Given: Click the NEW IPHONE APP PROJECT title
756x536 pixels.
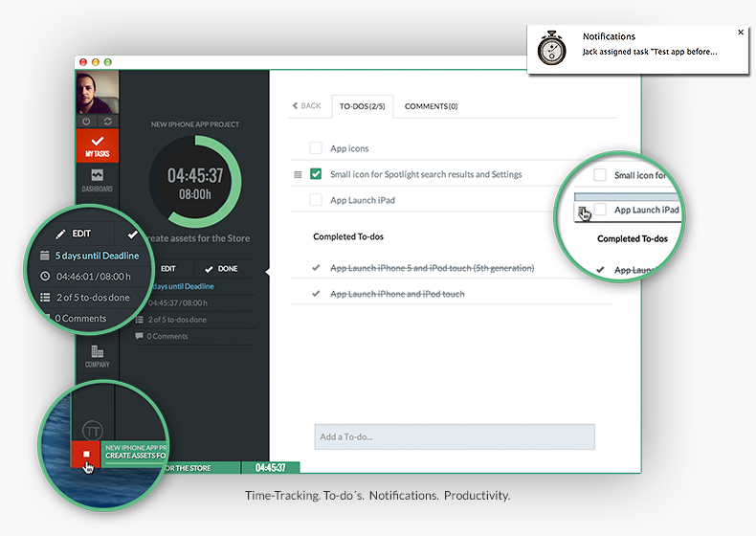Looking at the screenshot, I should [195, 124].
